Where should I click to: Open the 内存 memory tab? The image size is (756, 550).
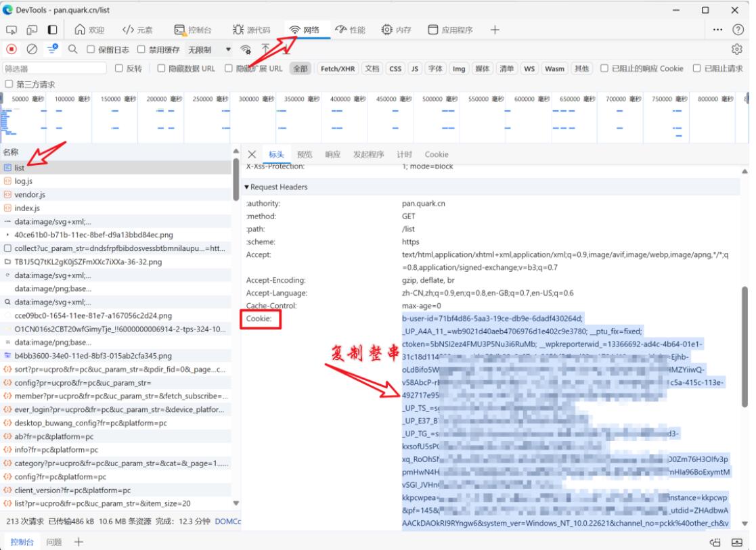tap(397, 30)
